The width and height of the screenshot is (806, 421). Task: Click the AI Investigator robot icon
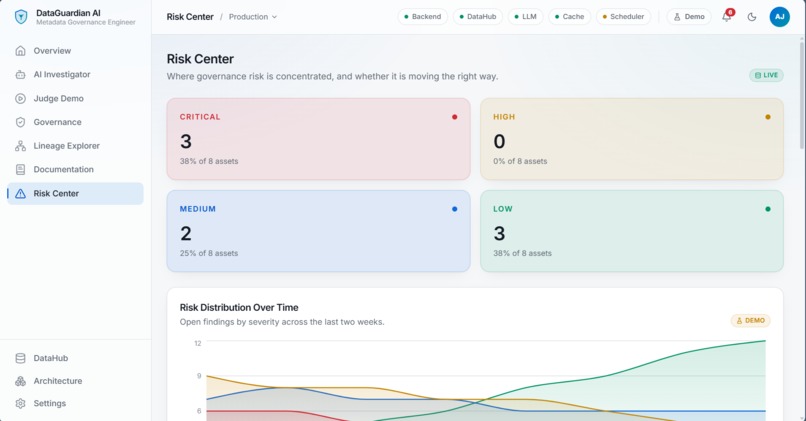pos(21,75)
